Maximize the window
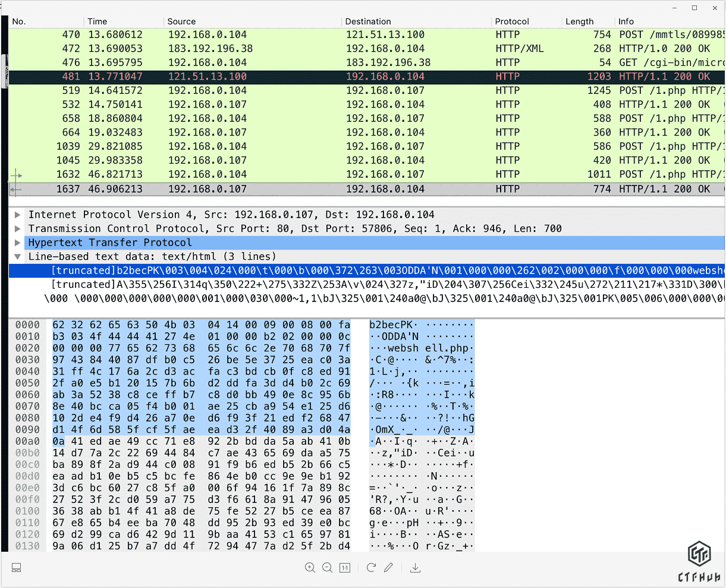This screenshot has height=588, width=726. coord(694,8)
